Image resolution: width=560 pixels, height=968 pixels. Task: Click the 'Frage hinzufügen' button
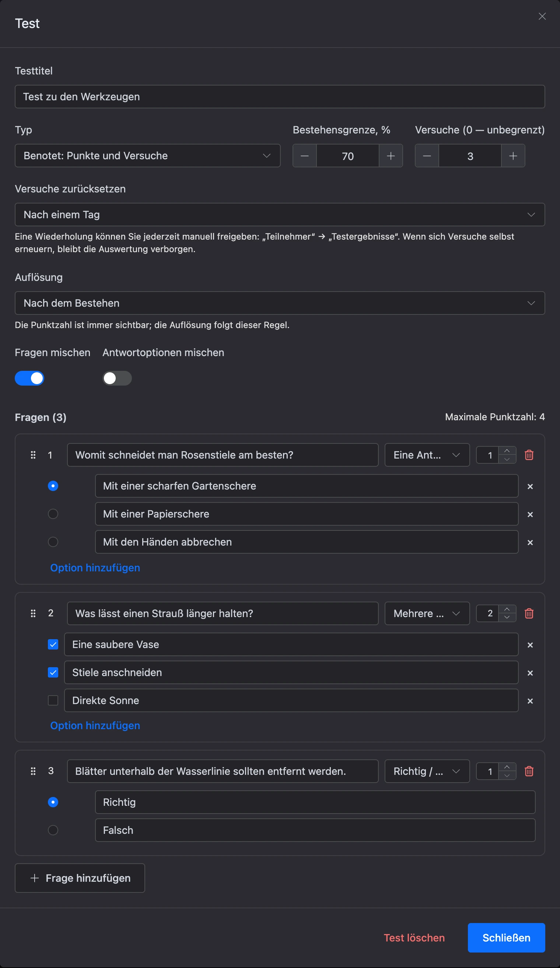pos(80,878)
